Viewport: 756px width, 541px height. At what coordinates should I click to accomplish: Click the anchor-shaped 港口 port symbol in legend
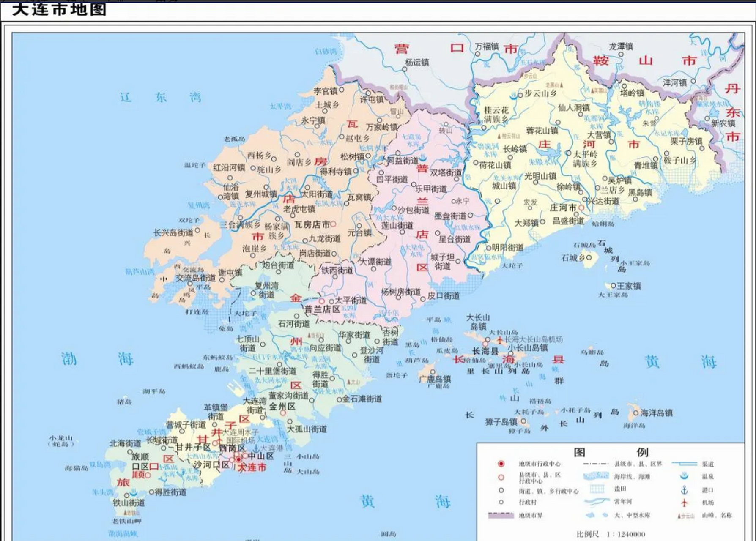[x=684, y=490]
